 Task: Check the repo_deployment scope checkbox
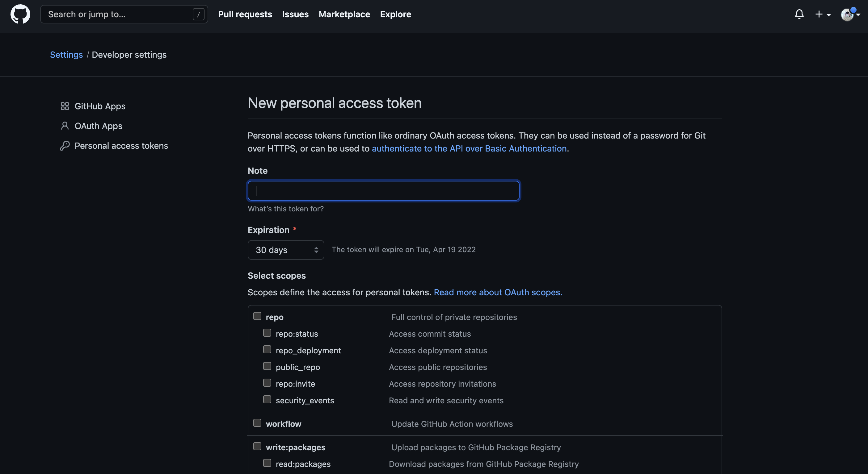(x=267, y=349)
